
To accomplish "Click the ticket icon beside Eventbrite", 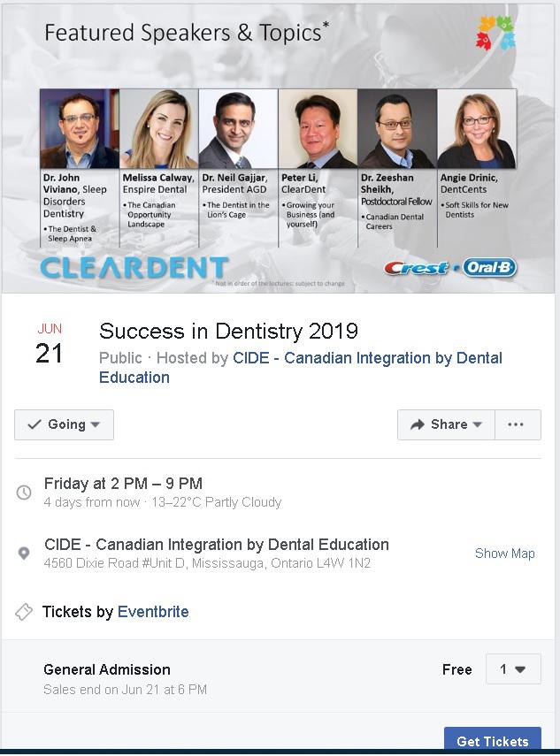I will (x=24, y=611).
